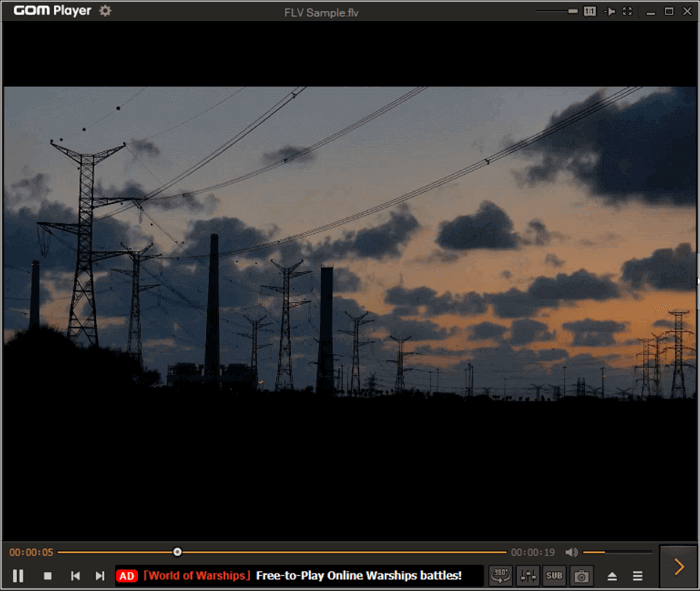The height and width of the screenshot is (591, 700).
Task: Pause the video playback
Action: [x=18, y=576]
